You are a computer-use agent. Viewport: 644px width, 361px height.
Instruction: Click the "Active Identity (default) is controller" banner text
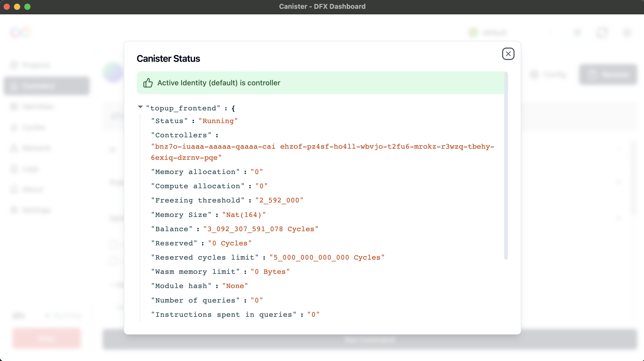(219, 83)
